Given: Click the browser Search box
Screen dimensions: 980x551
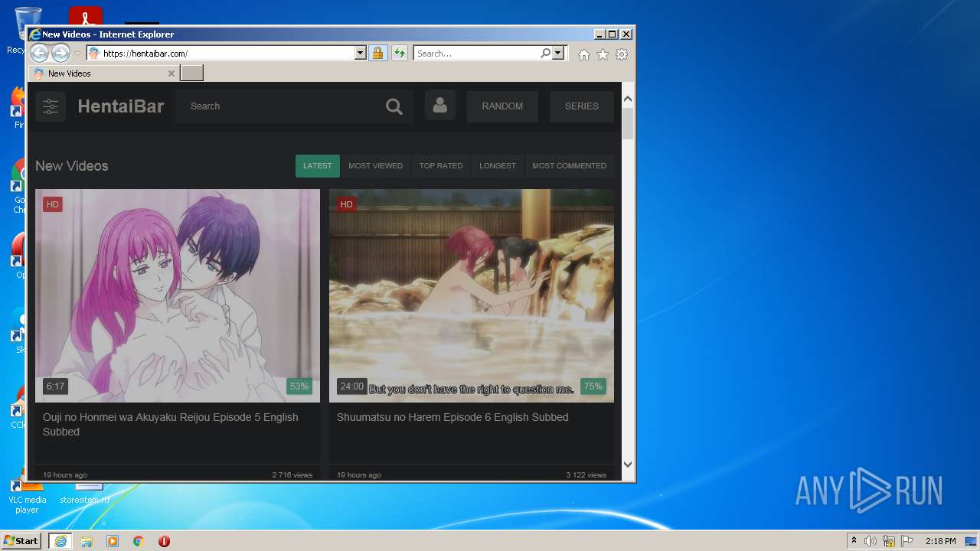Looking at the screenshot, I should point(477,53).
